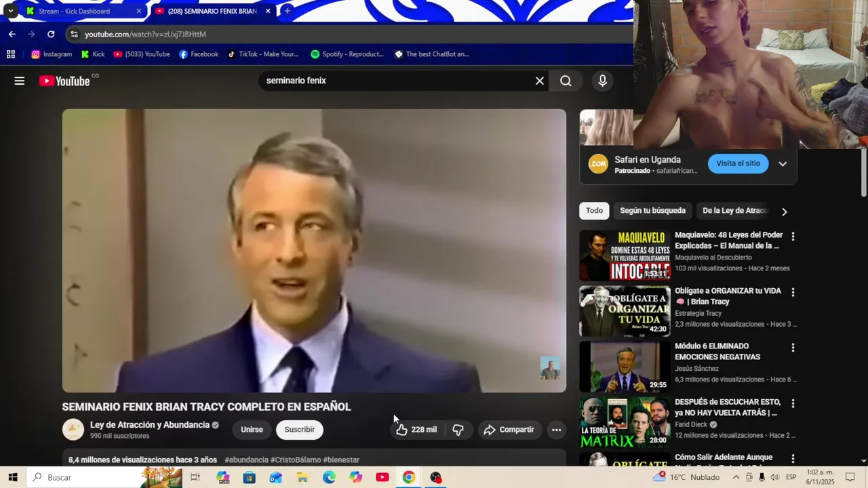
Task: Open options for the Maquiavelo 48 Leyes video
Action: [x=793, y=237]
